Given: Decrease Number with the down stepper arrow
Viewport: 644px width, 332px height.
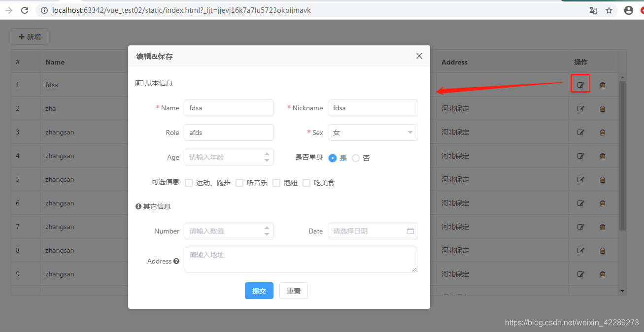Looking at the screenshot, I should tap(267, 234).
